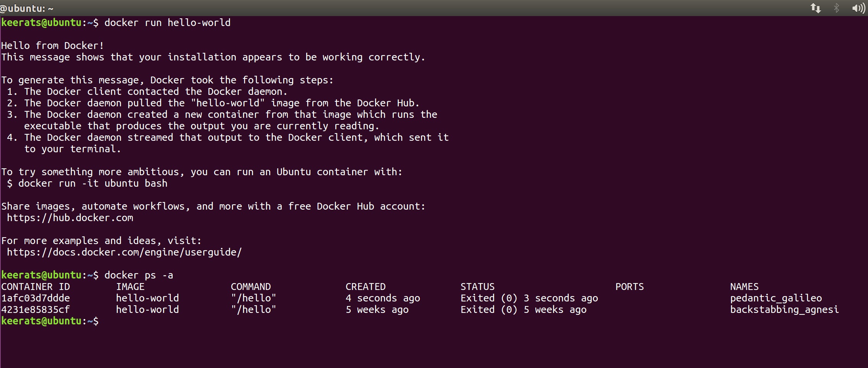Click 'docker run -it ubuntu bash' text
Screen dimensions: 868x368
93,183
